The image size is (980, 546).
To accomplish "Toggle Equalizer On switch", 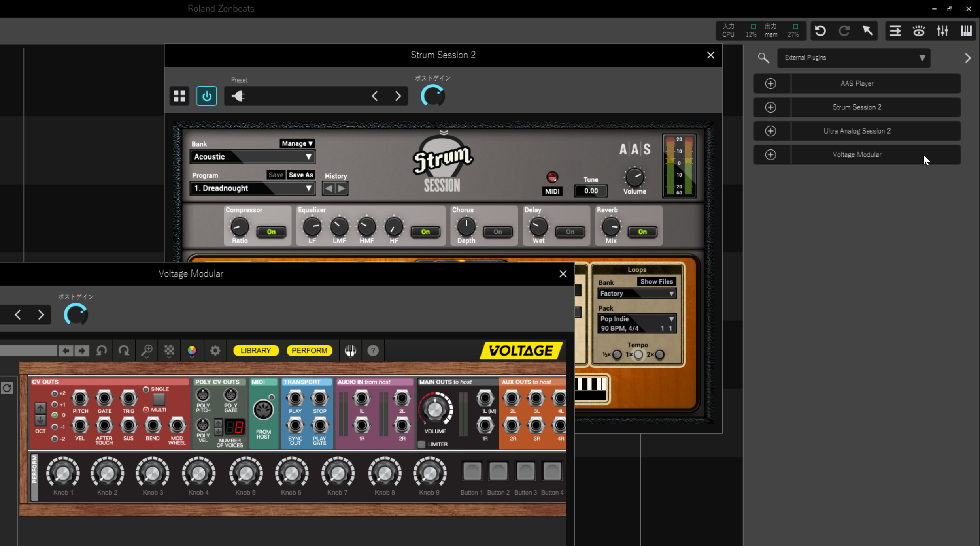I will [425, 232].
